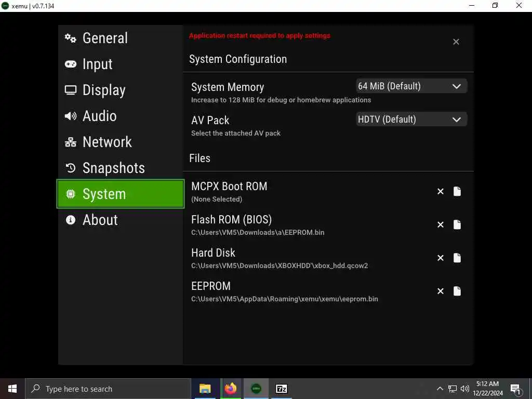Browse for an EEPROM file
This screenshot has width=532, height=399.
(457, 291)
